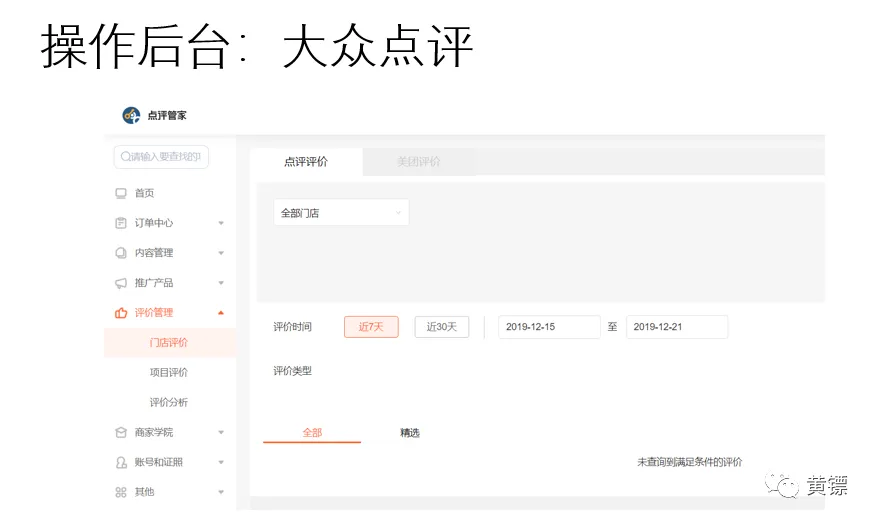
Task: Expand the 内容管理 menu arrow
Action: tap(221, 253)
